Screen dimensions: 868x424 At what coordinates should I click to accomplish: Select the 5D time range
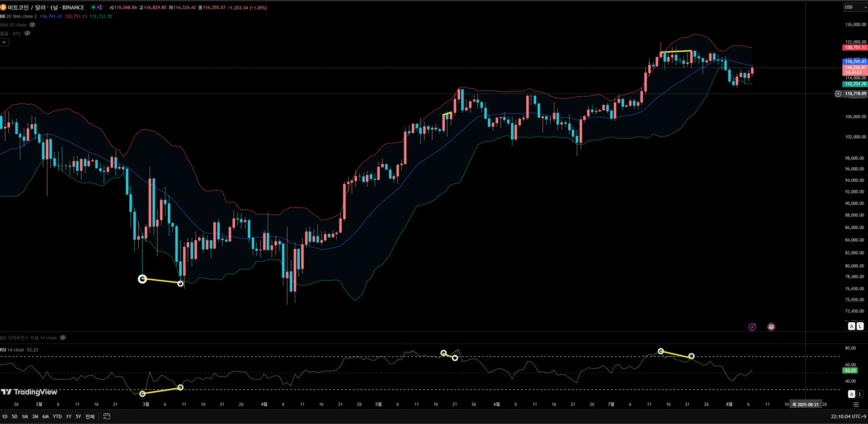pyautogui.click(x=14, y=416)
